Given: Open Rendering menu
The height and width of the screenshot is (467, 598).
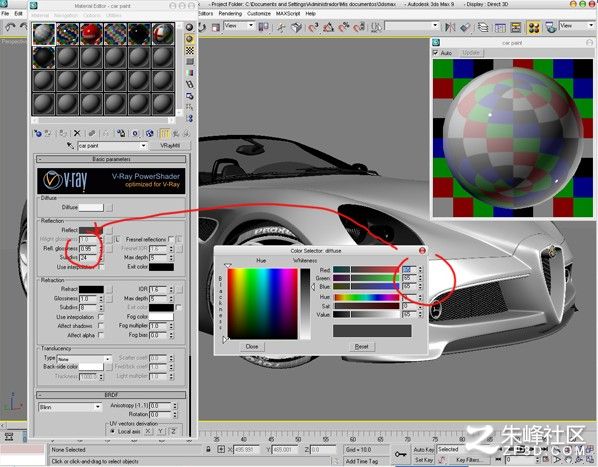Looking at the screenshot, I should pos(230,13).
